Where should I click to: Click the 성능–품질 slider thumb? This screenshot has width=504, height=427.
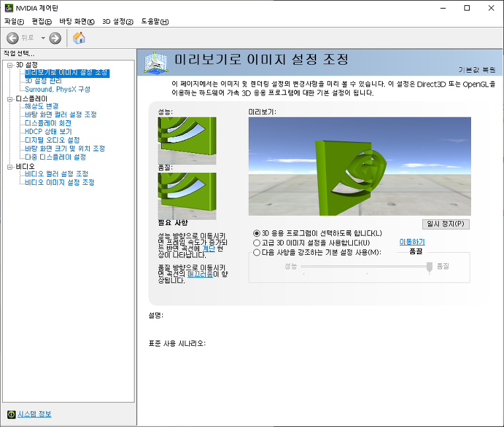click(429, 267)
